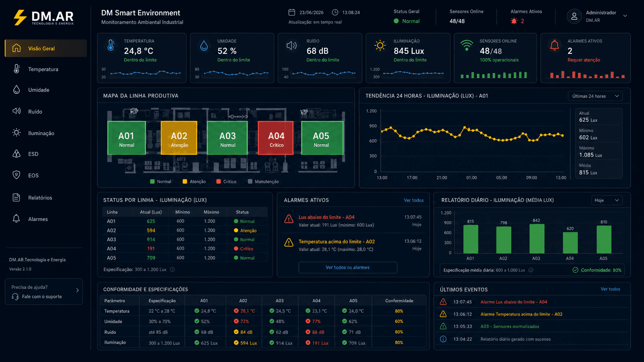Click the 594 value in the A02 status row
644x362 pixels.
151,230
